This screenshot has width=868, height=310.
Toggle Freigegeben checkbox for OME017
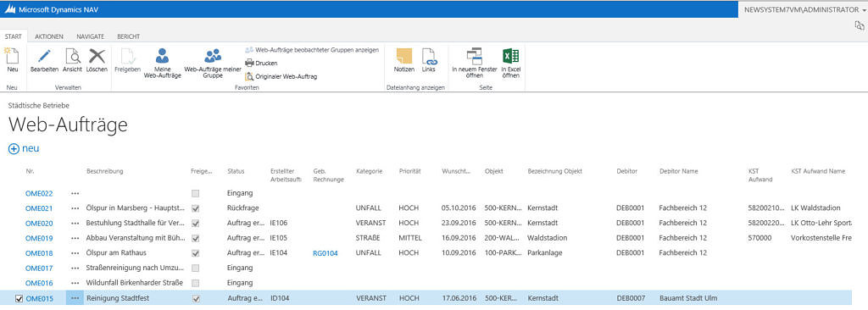pos(196,268)
